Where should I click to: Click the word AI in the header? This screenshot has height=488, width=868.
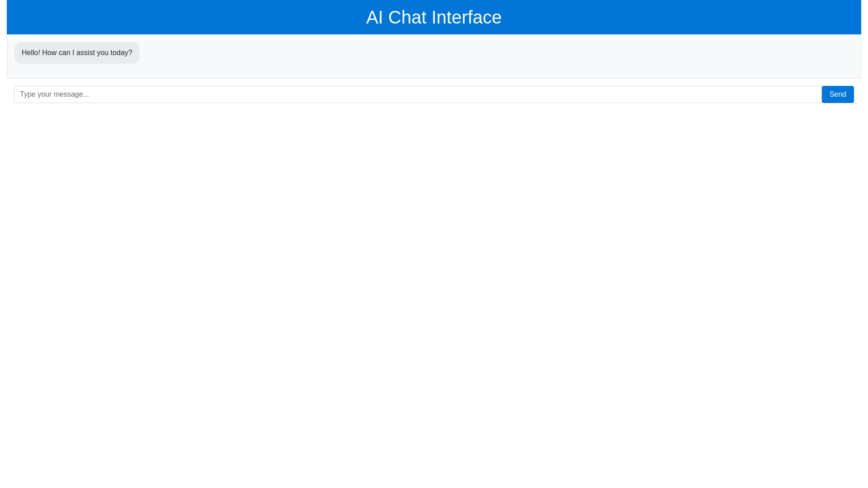tap(374, 17)
